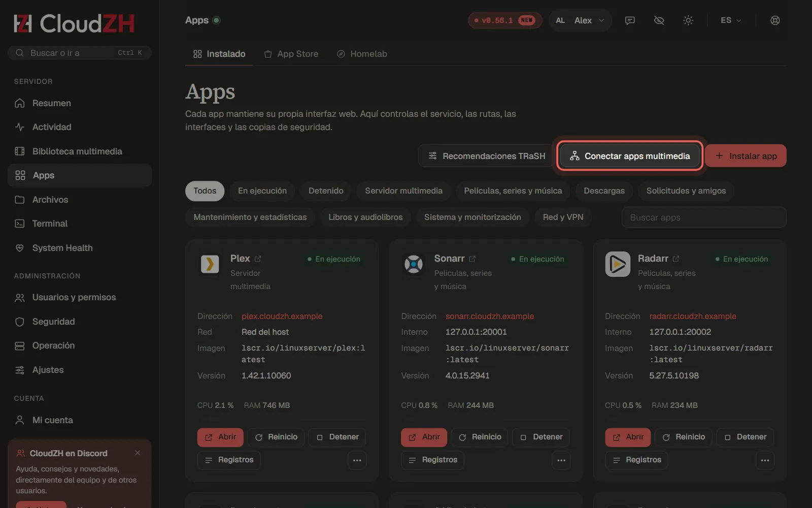This screenshot has height=508, width=812.
Task: Filter apps by En ejecución
Action: [x=262, y=191]
